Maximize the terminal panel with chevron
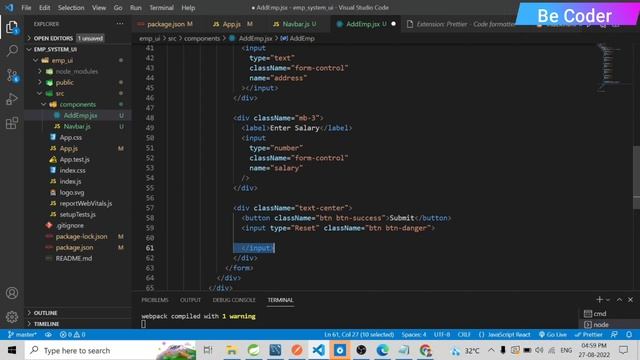This screenshot has width=640, height=360. click(619, 300)
